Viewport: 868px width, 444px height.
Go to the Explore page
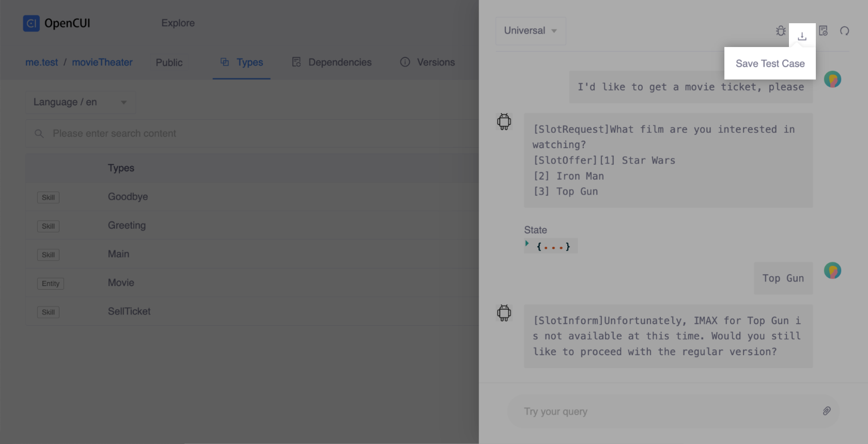click(x=178, y=23)
